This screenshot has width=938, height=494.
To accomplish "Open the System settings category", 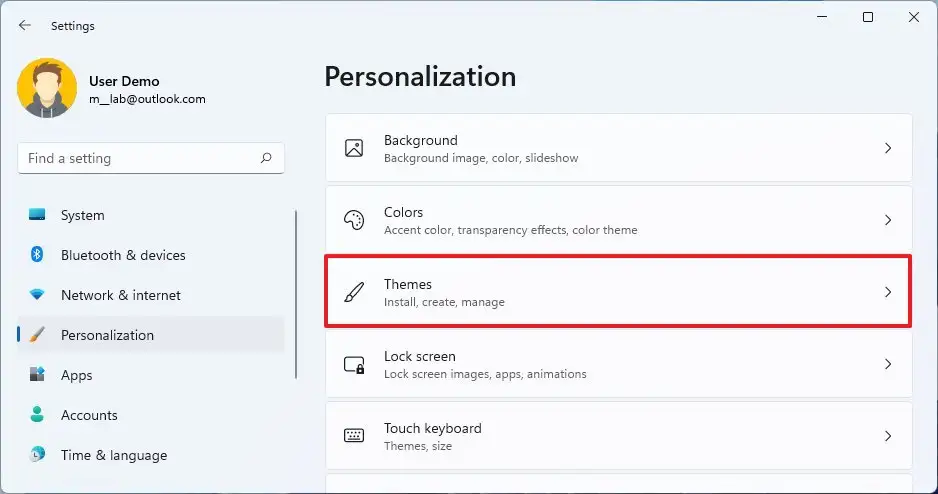I will click(82, 215).
